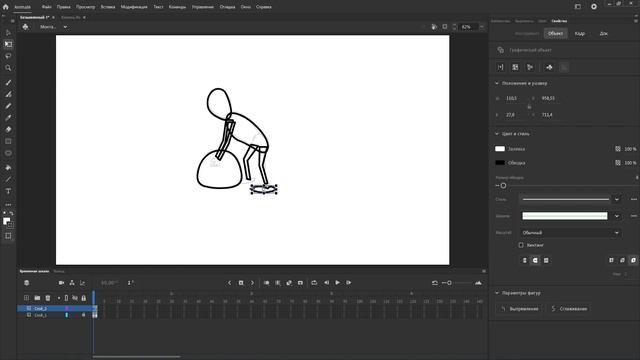Open the Окно menu

point(246,7)
